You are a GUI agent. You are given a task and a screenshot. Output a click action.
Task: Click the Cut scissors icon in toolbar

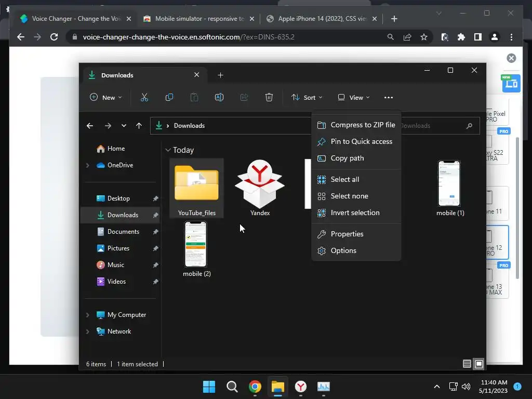[144, 97]
